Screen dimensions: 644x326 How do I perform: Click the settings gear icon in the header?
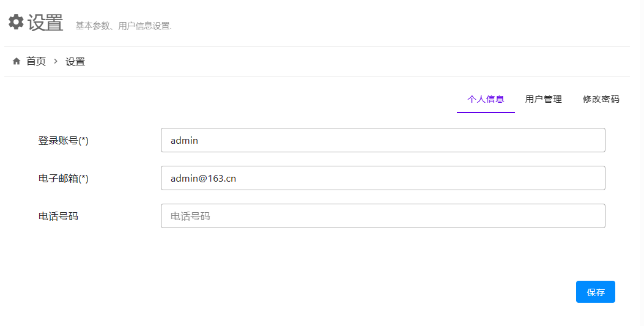coord(16,23)
